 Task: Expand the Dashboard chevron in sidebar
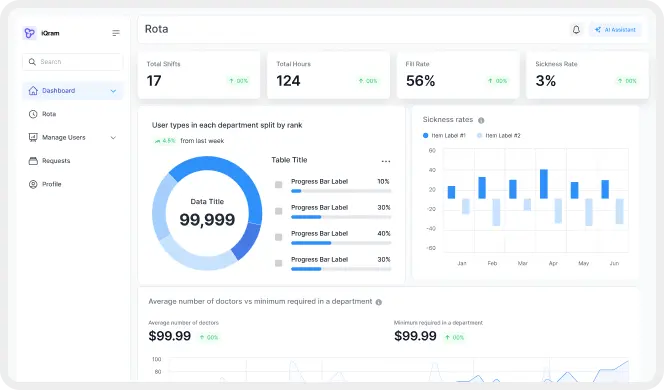point(113,91)
